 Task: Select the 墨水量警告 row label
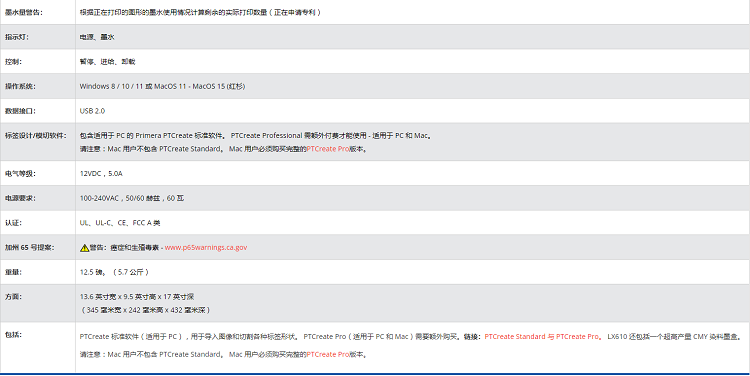pyautogui.click(x=24, y=12)
